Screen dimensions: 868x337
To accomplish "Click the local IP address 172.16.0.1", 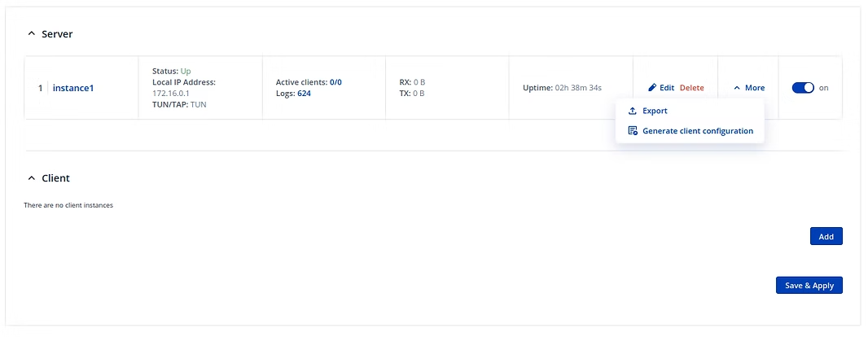I will point(170,94).
